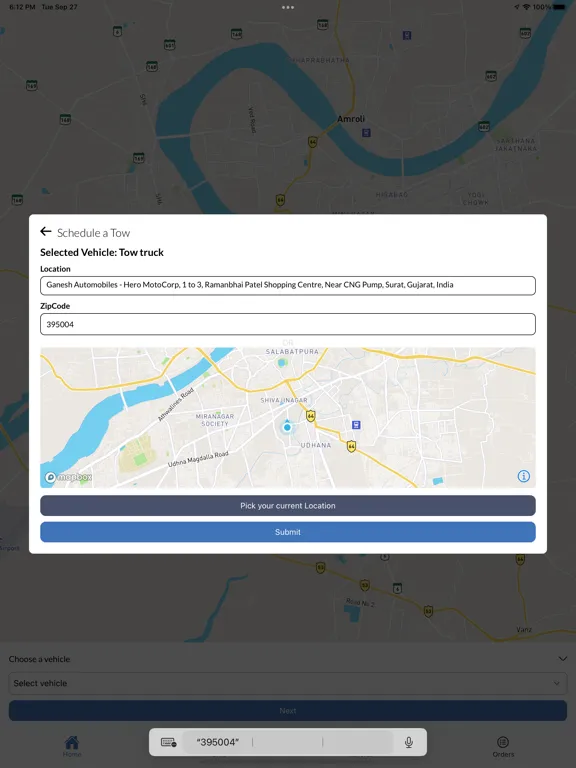Click the MIRANAGAR SOCIETY map label
Screen dimensions: 576x768
(215, 420)
